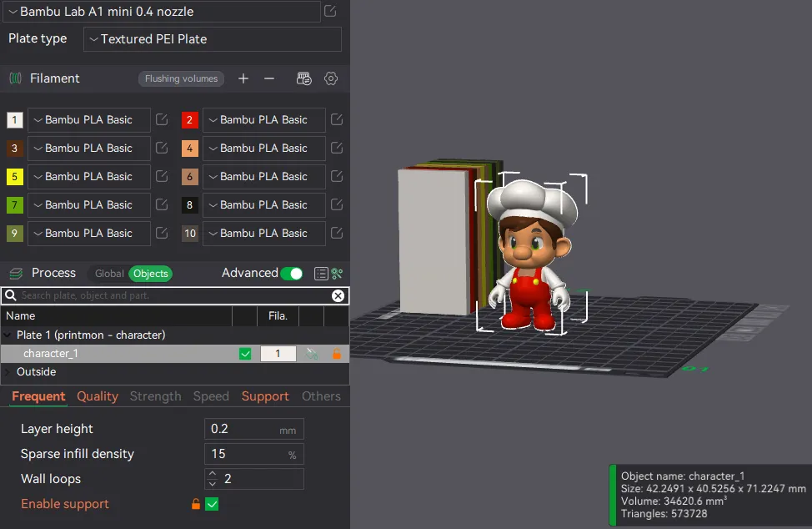Click the Filament spool icon
The width and height of the screenshot is (812, 529).
pyautogui.click(x=16, y=78)
